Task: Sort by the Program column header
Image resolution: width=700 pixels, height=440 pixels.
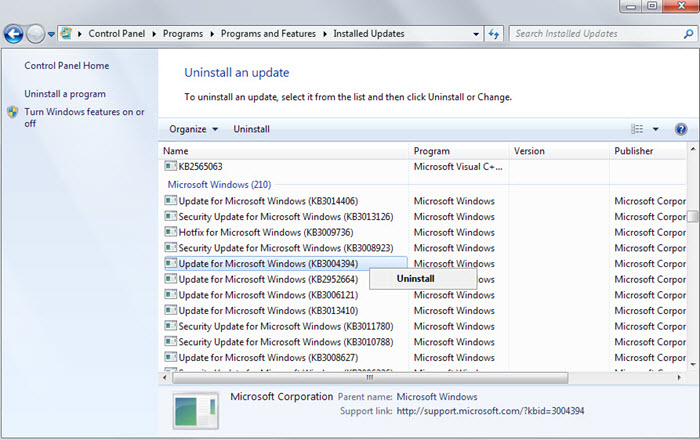Action: [458, 151]
